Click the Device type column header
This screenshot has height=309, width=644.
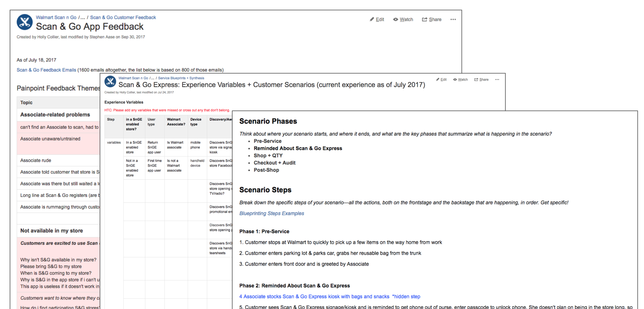(196, 122)
